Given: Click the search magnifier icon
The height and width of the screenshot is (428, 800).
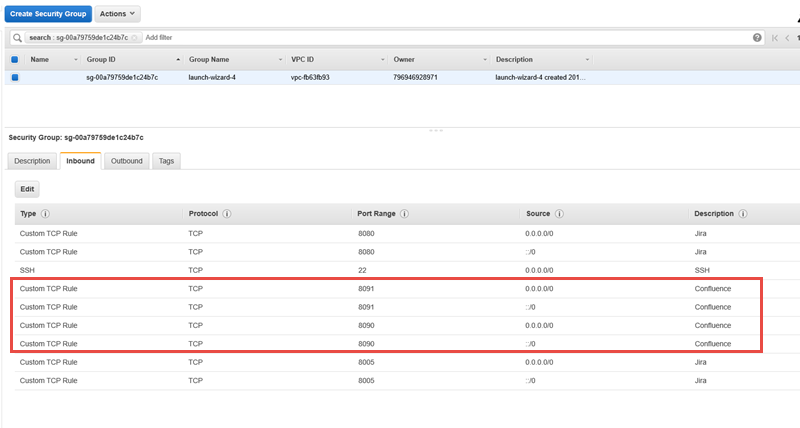Looking at the screenshot, I should click(17, 38).
